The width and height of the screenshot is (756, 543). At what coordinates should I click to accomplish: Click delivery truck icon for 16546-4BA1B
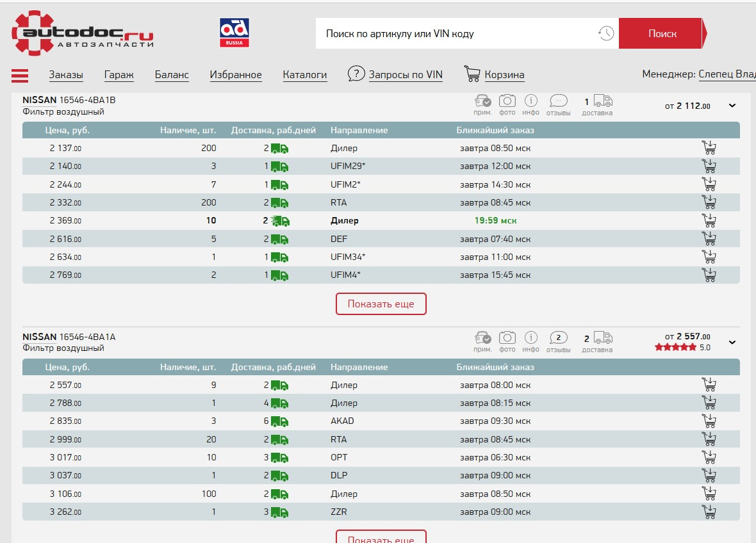coord(603,101)
